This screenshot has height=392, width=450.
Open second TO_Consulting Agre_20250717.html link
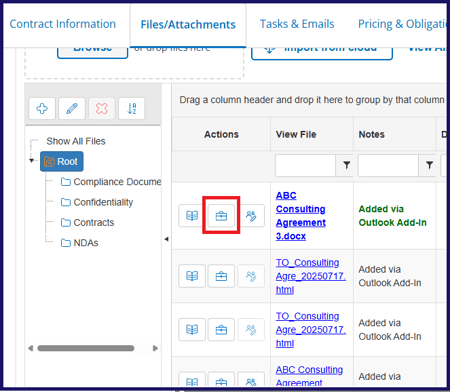pyautogui.click(x=311, y=330)
